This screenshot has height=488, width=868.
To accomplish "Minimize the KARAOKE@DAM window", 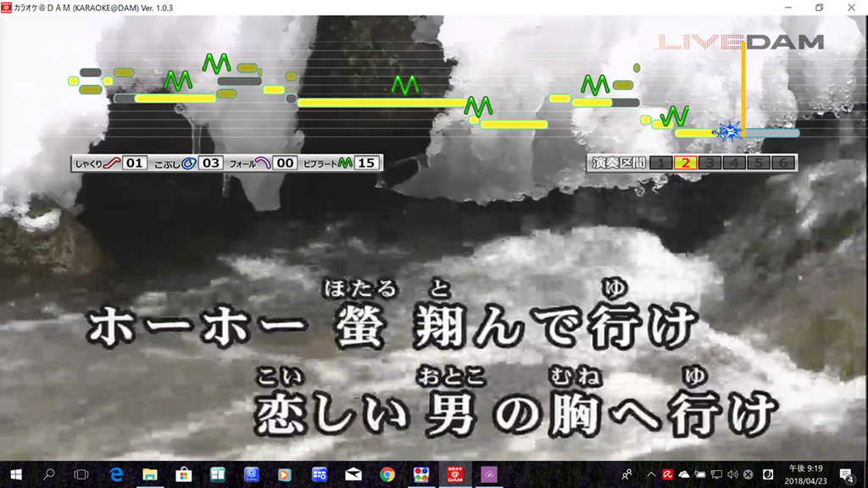I will point(787,8).
